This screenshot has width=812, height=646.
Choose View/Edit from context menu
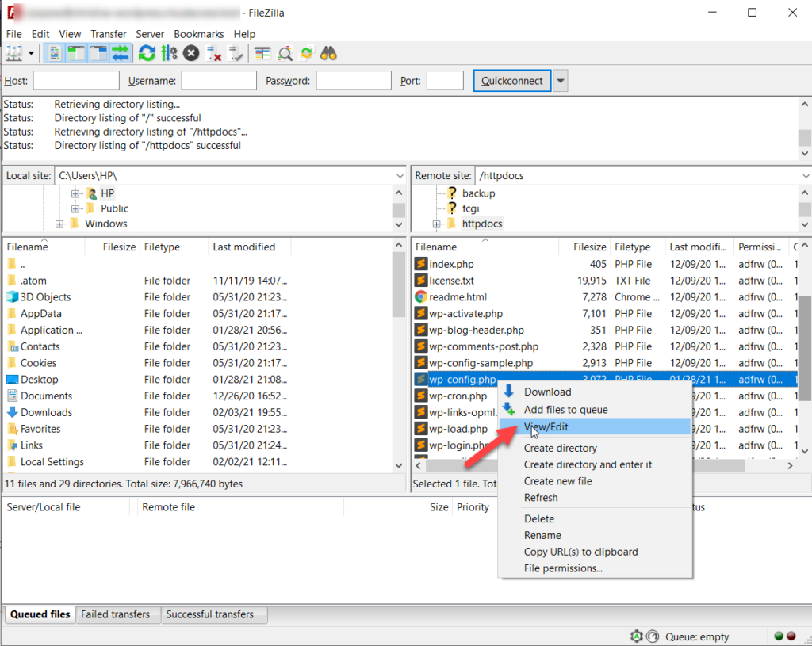(595, 427)
